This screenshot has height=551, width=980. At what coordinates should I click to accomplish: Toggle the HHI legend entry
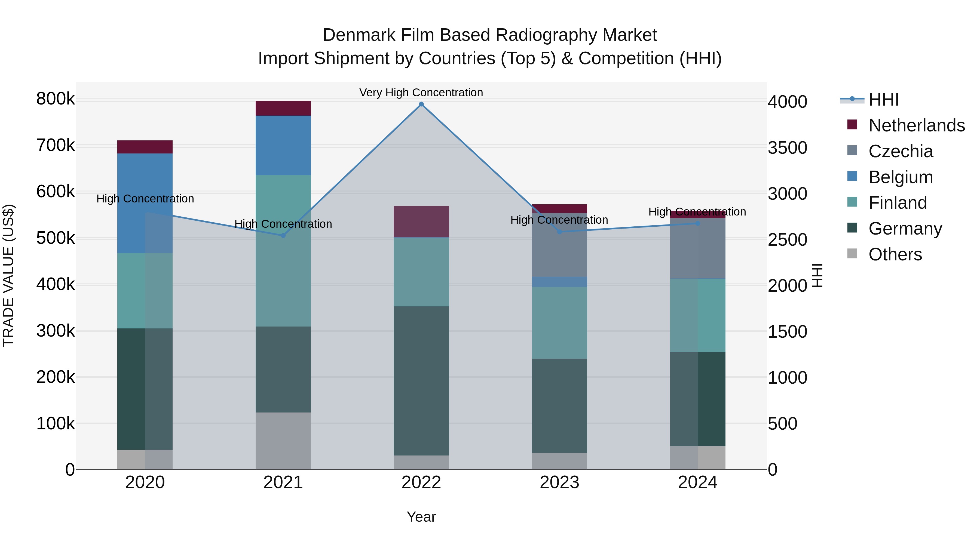click(869, 100)
